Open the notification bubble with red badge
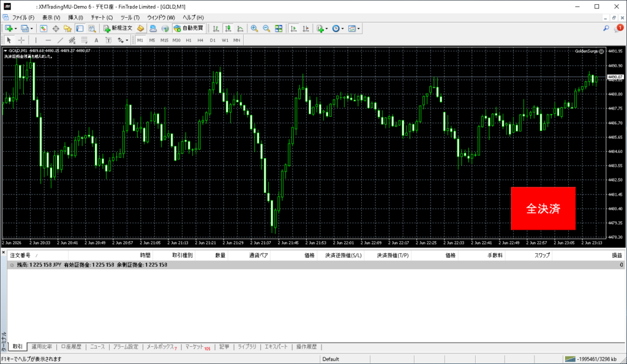Viewport: 627px width, 364px height. (618, 28)
